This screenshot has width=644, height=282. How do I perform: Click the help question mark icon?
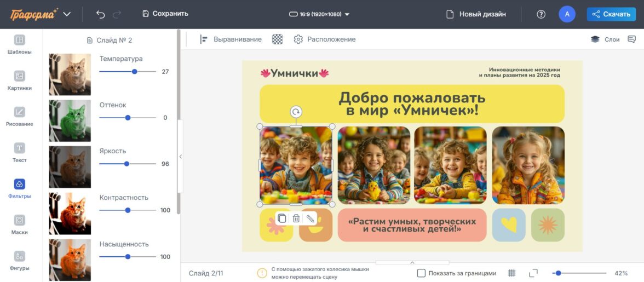pyautogui.click(x=541, y=14)
